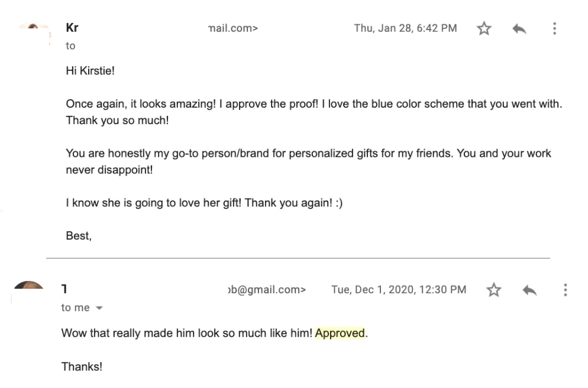This screenshot has height=388, width=588.
Task: Click the "Thu, Jan 28, 6:42 PM" timestamp
Action: tap(405, 28)
